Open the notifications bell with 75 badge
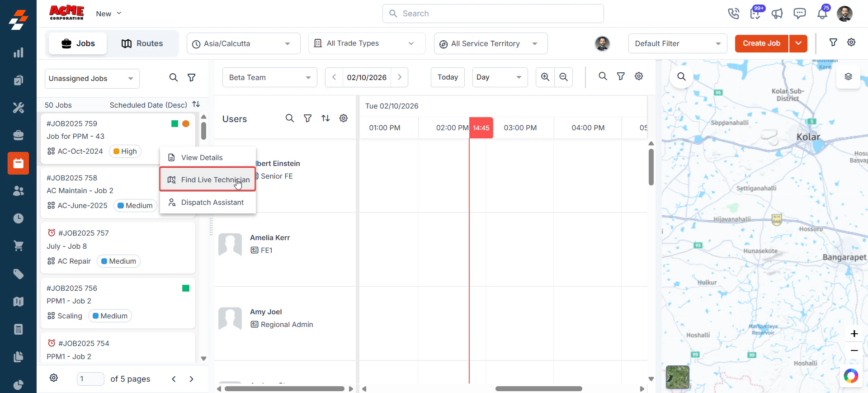Image resolution: width=868 pixels, height=393 pixels. (822, 14)
